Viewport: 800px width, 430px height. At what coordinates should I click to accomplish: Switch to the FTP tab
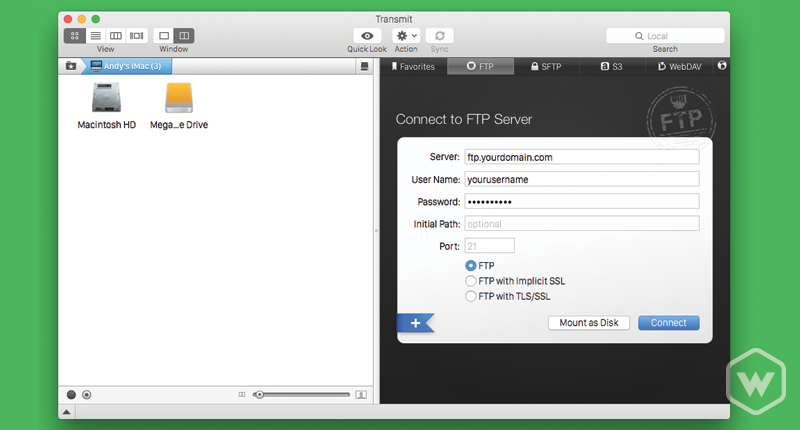tap(480, 66)
